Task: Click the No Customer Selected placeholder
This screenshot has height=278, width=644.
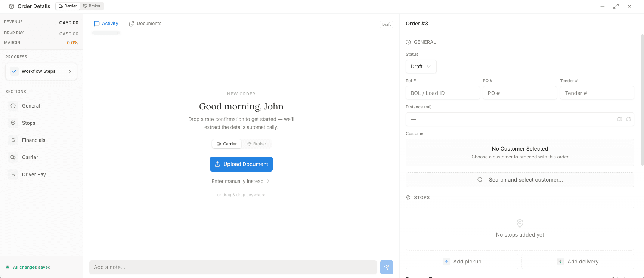Action: [520, 152]
